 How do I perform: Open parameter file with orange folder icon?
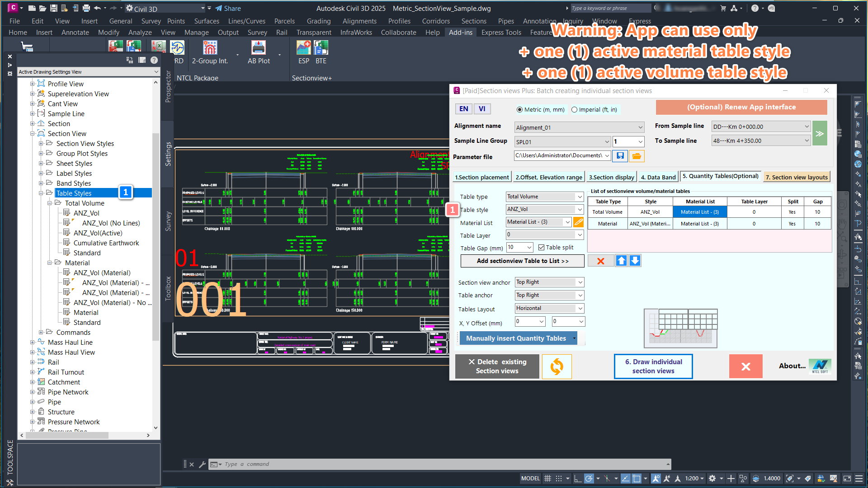pyautogui.click(x=637, y=156)
